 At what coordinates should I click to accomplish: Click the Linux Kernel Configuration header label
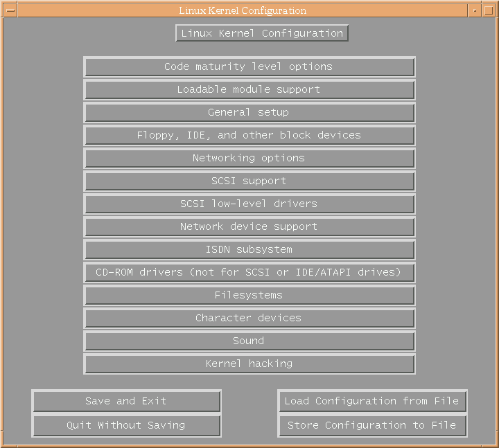(x=262, y=33)
